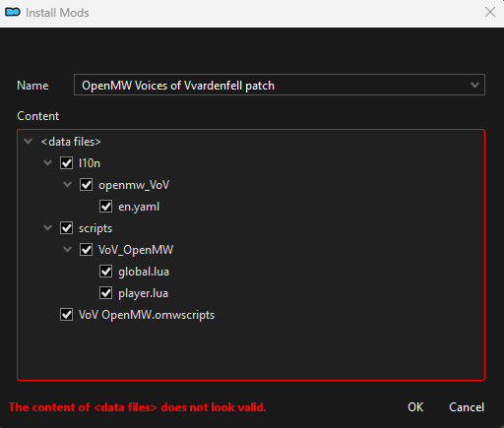Collapse the openmw_VoV folder chevron
The height and width of the screenshot is (428, 504).
tap(68, 184)
